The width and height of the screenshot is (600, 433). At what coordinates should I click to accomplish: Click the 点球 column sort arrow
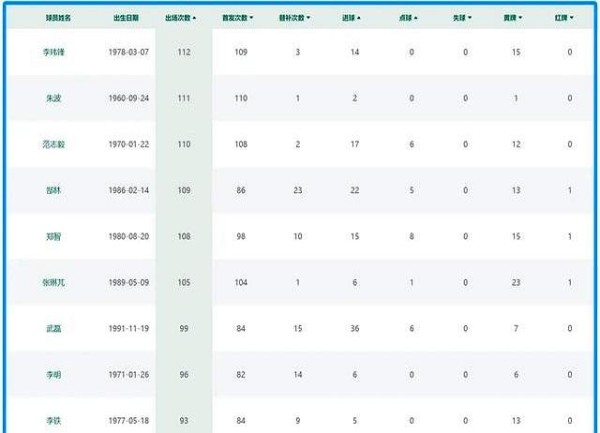(416, 18)
